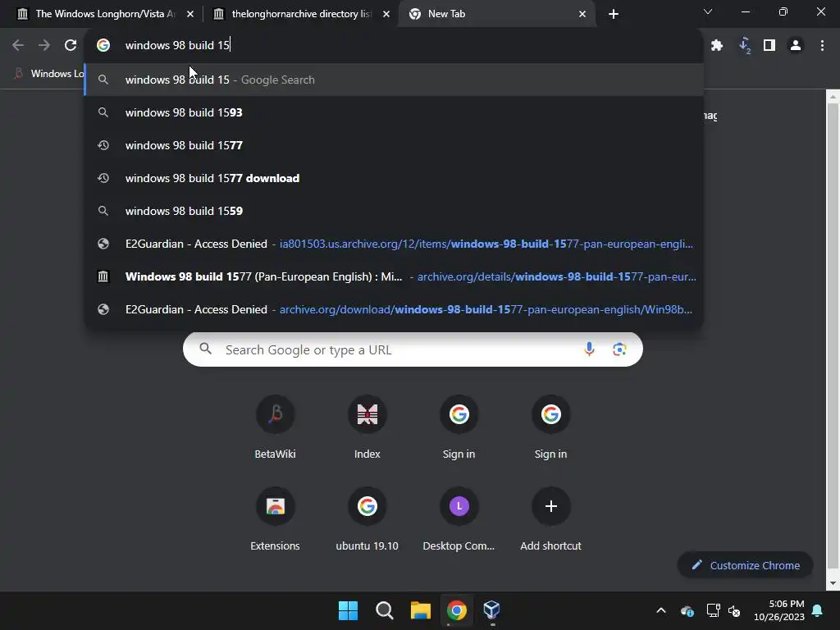Open the ubuntu 19.10 shortcut
Screen dimensions: 840x630
point(367,519)
